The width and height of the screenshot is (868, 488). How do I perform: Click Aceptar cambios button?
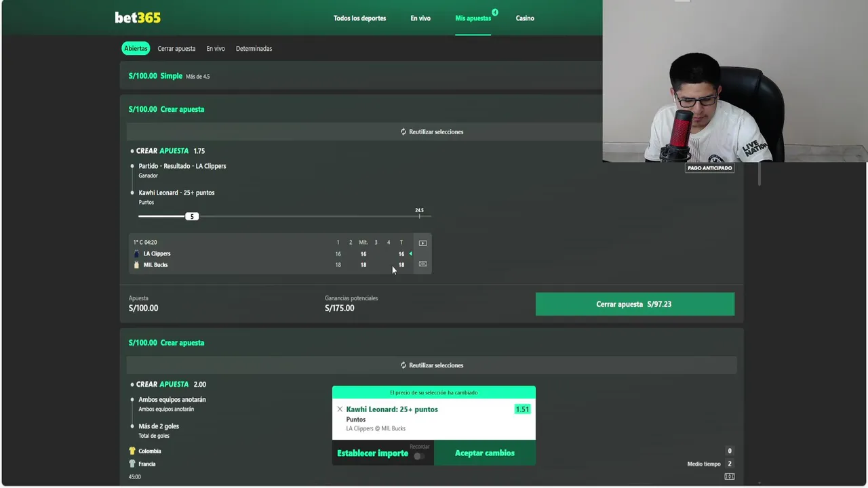click(x=485, y=453)
